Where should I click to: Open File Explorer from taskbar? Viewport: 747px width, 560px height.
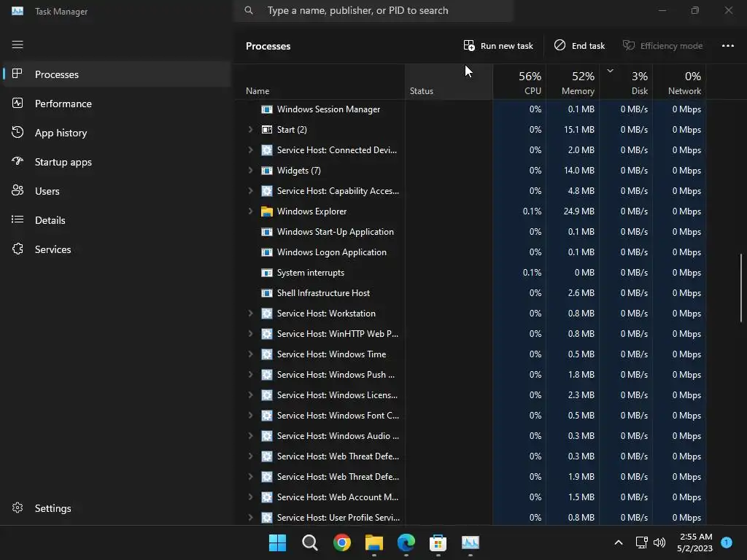374,542
